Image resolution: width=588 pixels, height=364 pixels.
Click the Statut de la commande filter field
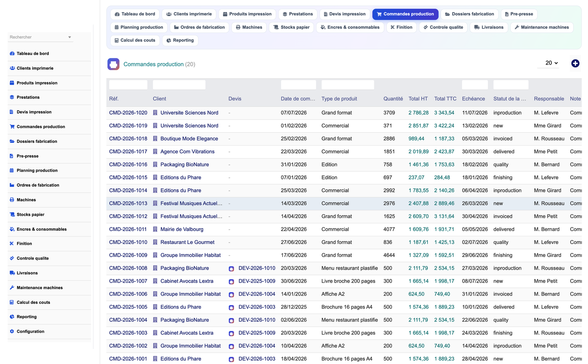click(x=511, y=85)
